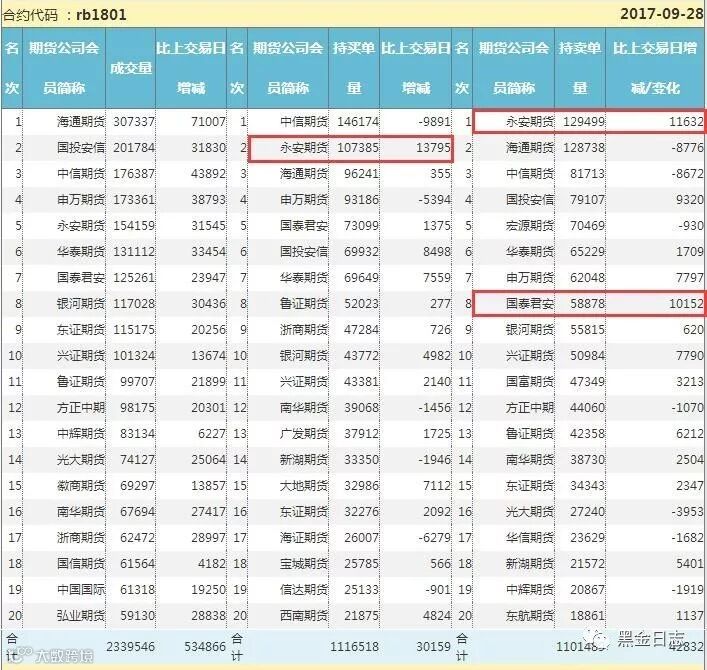Click short position value 128738
707x670 pixels.
pyautogui.click(x=584, y=147)
